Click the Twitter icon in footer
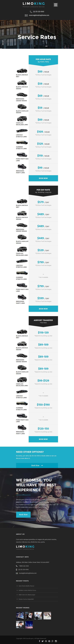74x644 pixels. [x=43, y=641]
